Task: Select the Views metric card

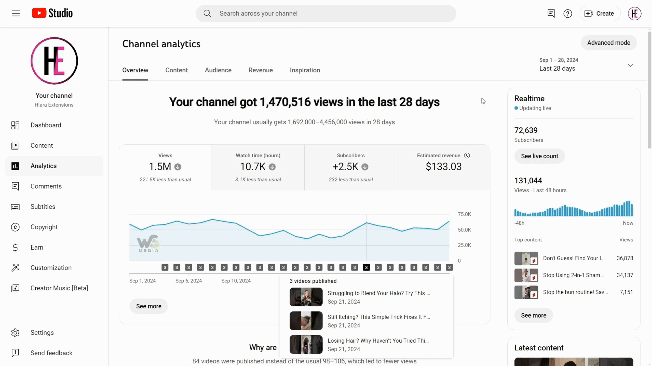Action: (x=165, y=168)
